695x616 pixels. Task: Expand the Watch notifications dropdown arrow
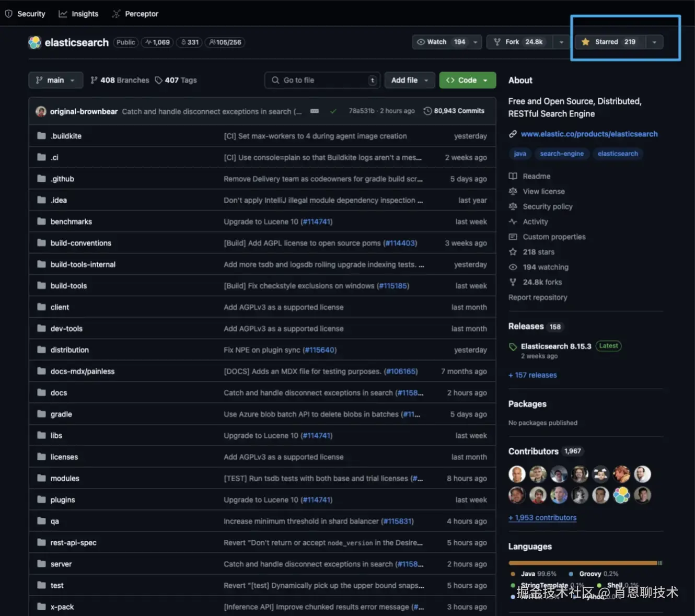[475, 42]
